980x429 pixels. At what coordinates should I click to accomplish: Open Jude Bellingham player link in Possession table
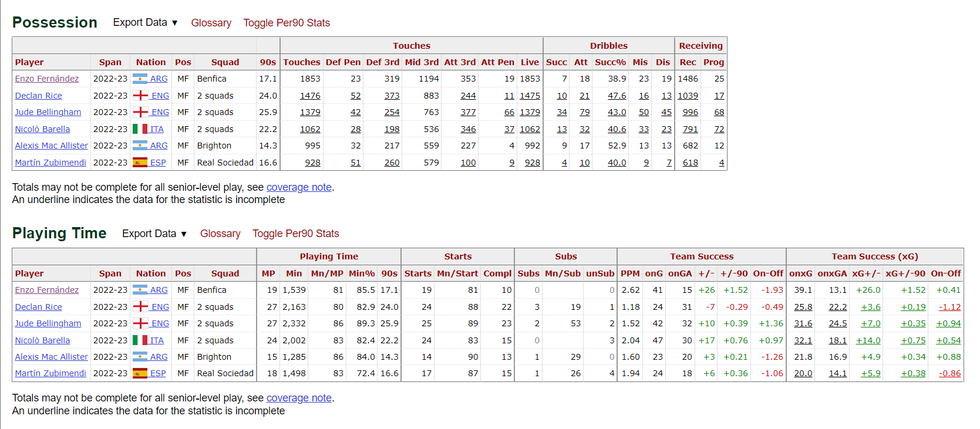[x=48, y=112]
